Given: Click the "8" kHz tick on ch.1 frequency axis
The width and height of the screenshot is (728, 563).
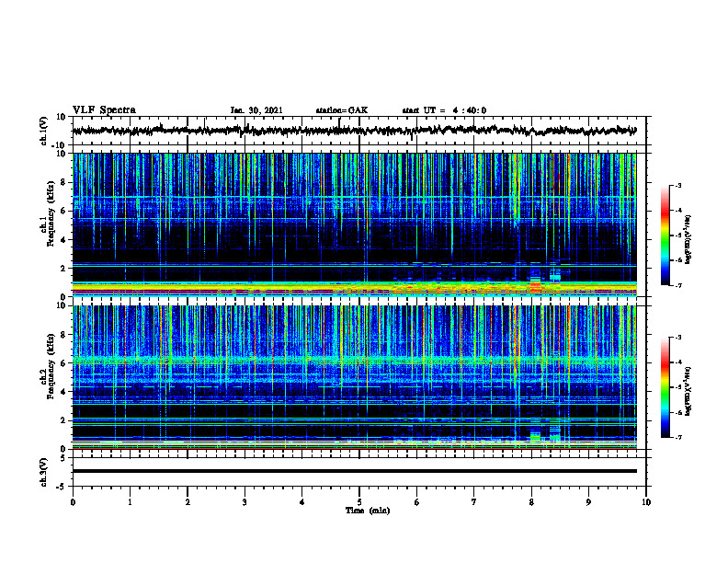Looking at the screenshot, I should click(63, 182).
